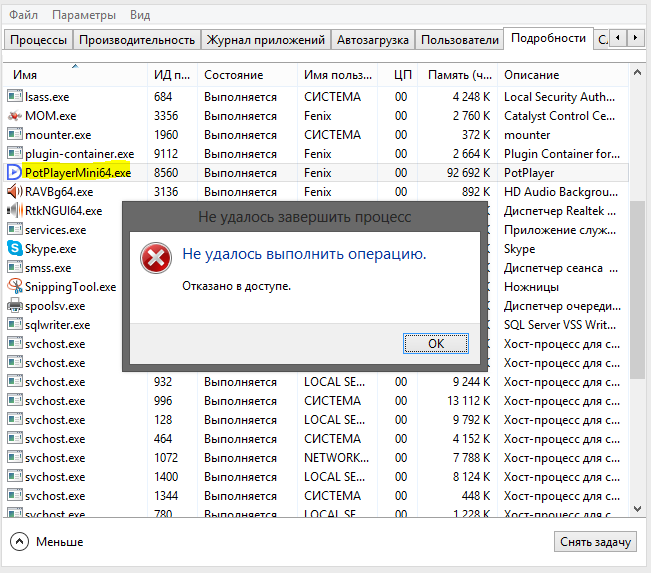Viewport: 651px width, 573px height.
Task: Click PID 1400 cell
Action: click(166, 477)
